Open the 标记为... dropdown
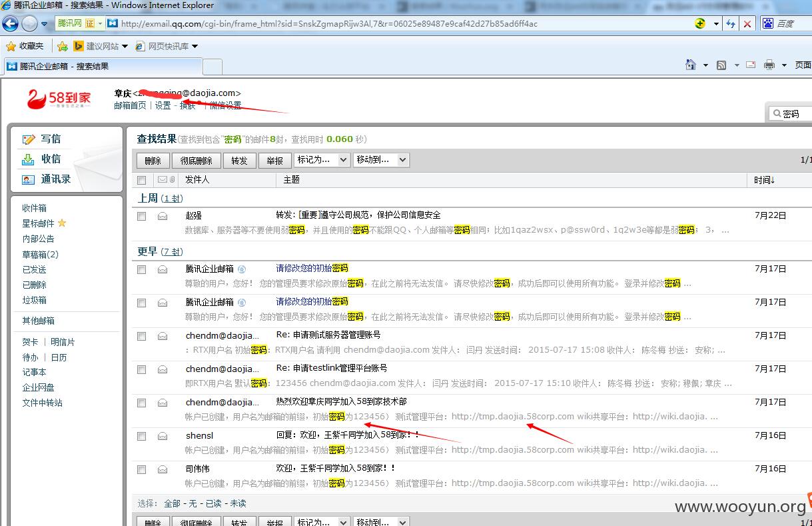Viewport: 812px width, 526px height. pos(322,160)
